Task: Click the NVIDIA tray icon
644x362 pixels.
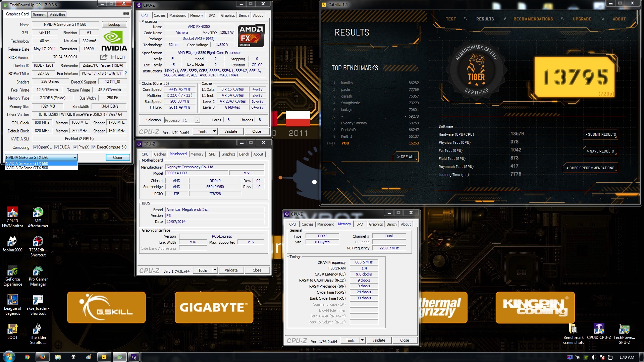Action: (586, 357)
